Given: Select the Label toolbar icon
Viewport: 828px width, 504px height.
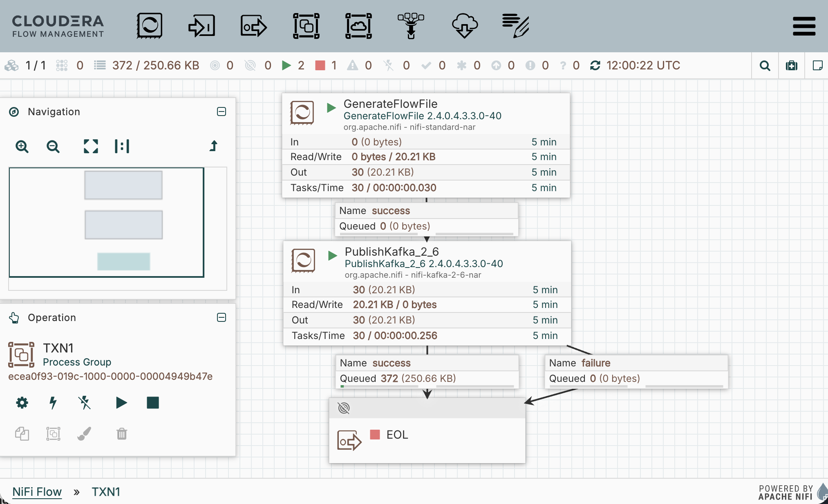Looking at the screenshot, I should (516, 26).
